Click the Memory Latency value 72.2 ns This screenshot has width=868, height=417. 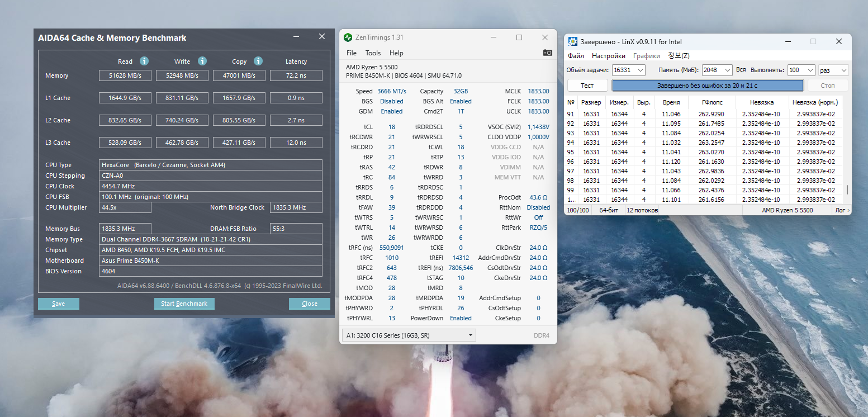coord(296,75)
